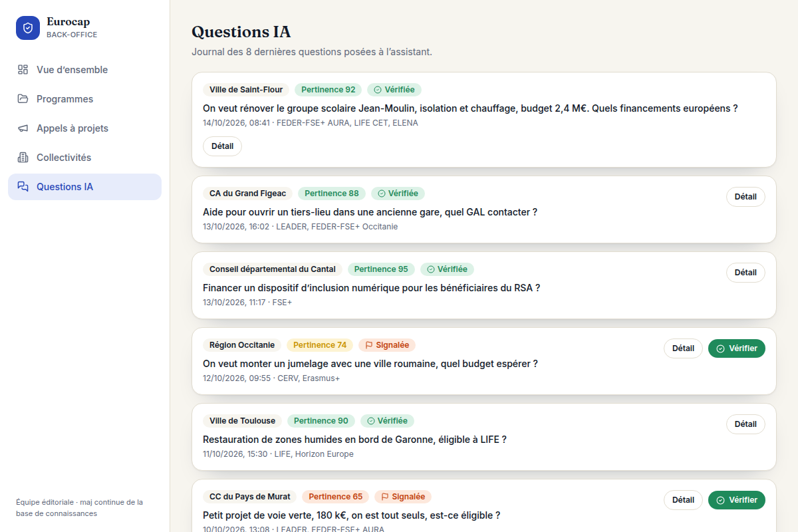Screen dimensions: 798x532
Task: Click the question about rénover le groupe scolaire Jean-Moulin
Action: click(470, 108)
